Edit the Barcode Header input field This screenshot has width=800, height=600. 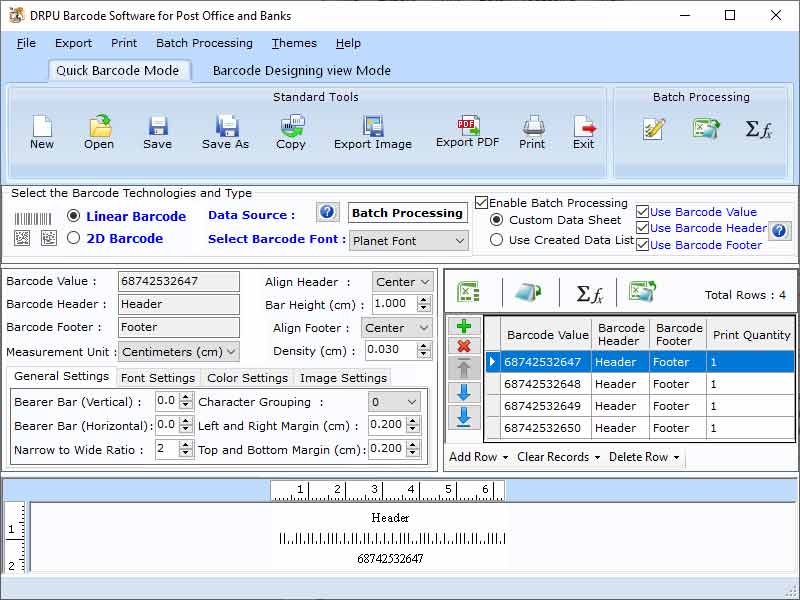tap(178, 304)
